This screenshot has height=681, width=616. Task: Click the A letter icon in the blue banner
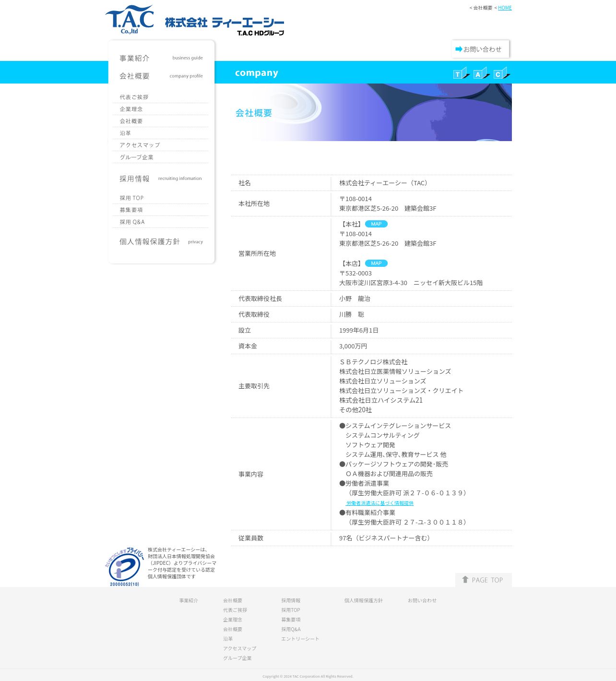click(x=481, y=73)
